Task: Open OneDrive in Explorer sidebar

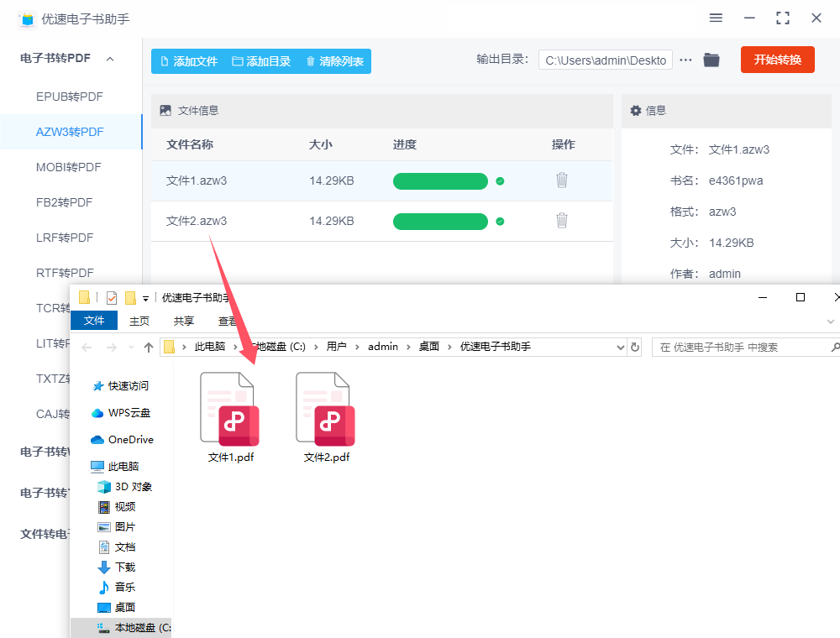Action: click(x=122, y=439)
